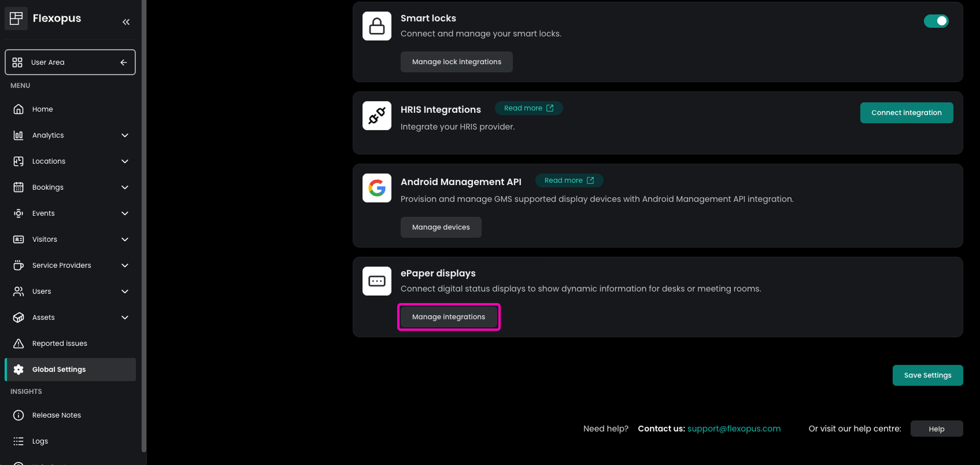This screenshot has height=465, width=980.
Task: Click the Reported Issues warning icon
Action: pyautogui.click(x=19, y=344)
